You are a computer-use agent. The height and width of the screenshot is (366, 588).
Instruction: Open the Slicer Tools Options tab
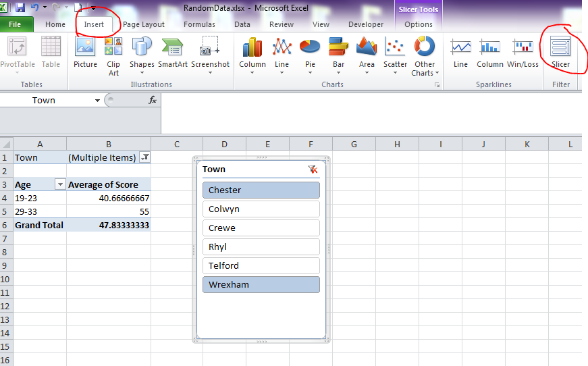[419, 24]
